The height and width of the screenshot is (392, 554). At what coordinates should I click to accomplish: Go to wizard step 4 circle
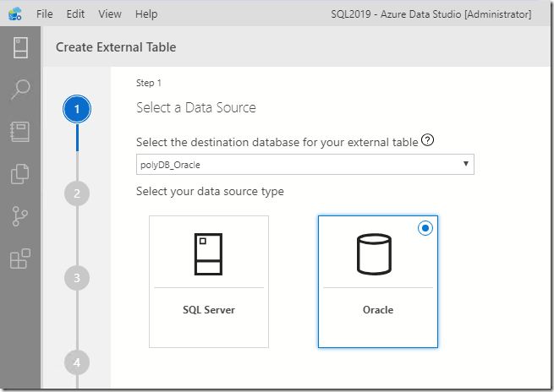pos(77,362)
